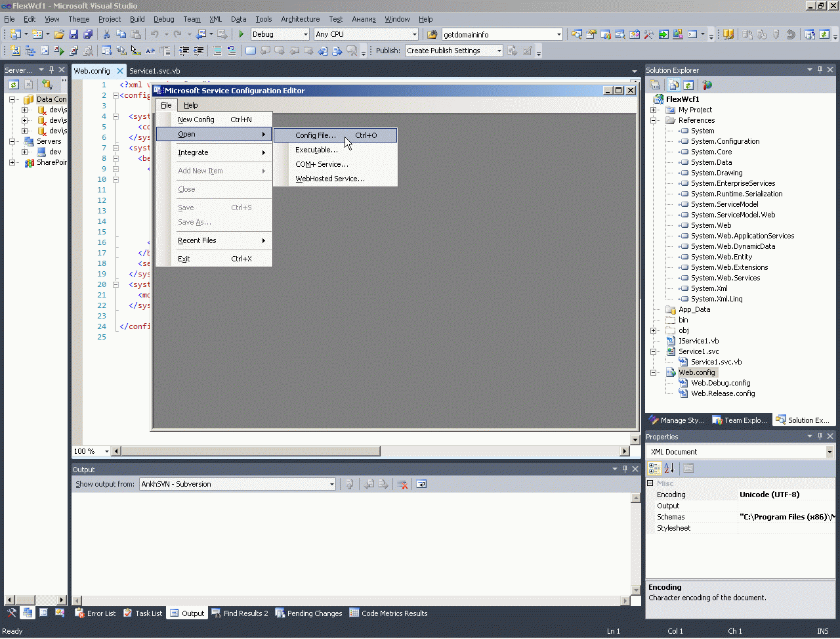Select New Config in File menu
840x639 pixels.
(214, 120)
